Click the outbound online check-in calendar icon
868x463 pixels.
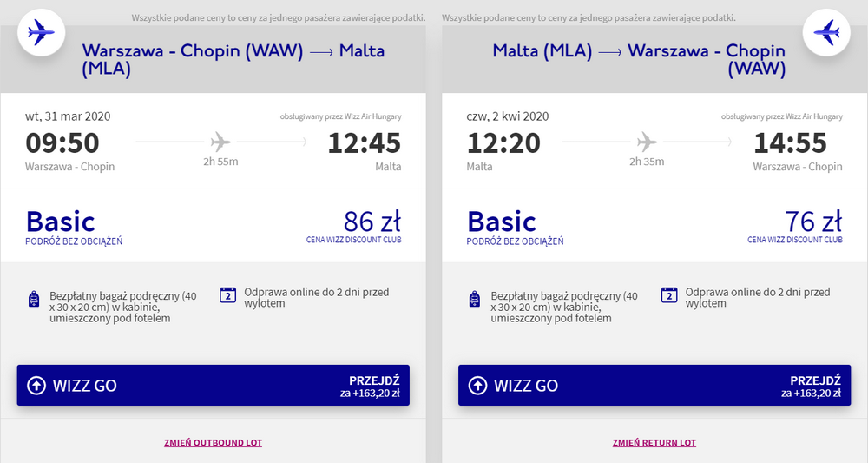[227, 295]
